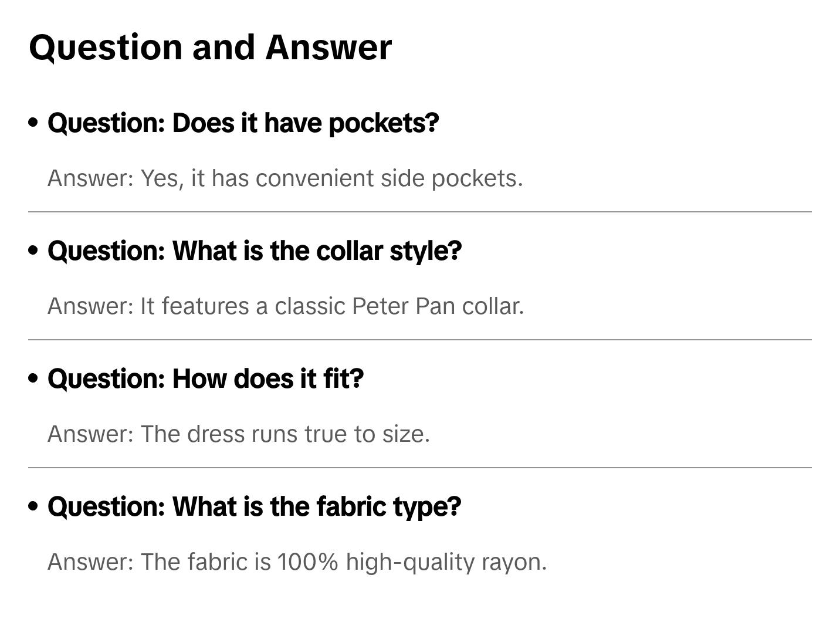This screenshot has height=629, width=840.
Task: Click the bullet beside the pockets question
Action: pos(33,123)
